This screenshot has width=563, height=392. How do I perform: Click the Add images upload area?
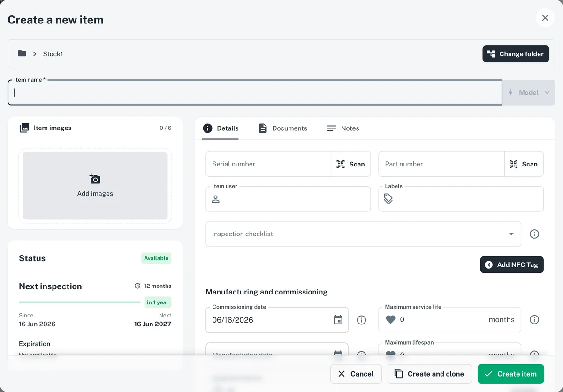[95, 186]
